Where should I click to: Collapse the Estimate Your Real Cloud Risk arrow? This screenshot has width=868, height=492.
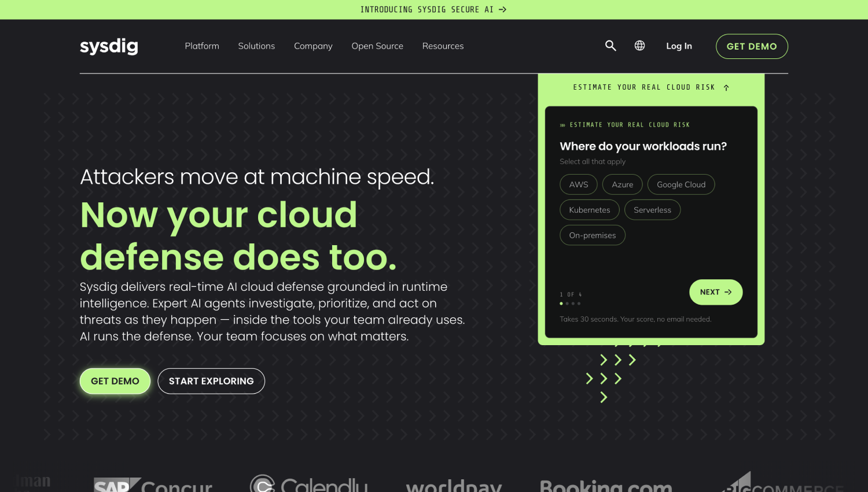(726, 88)
